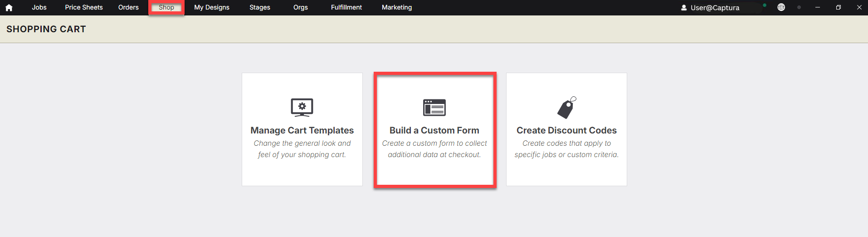Open the Price Sheets menu
The height and width of the screenshot is (237, 868).
(84, 7)
